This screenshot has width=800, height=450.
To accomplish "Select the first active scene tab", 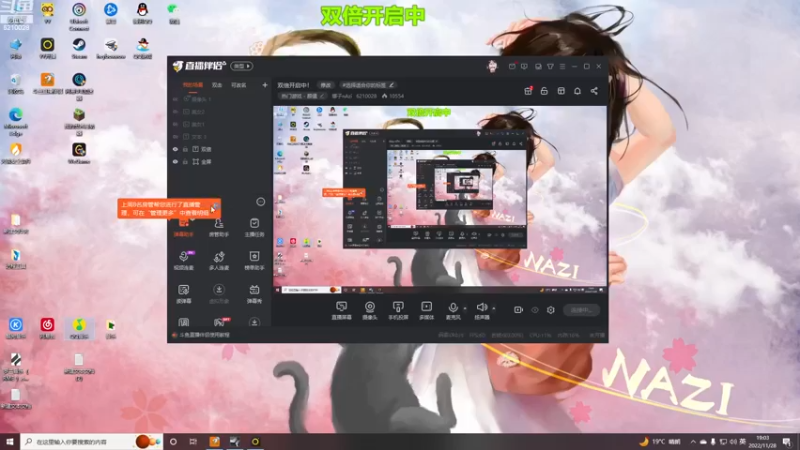I will click(193, 85).
